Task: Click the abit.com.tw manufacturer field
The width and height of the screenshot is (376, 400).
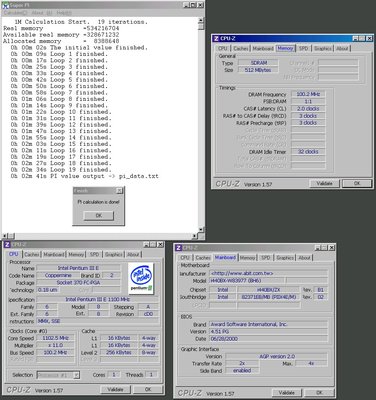Action: (268, 273)
